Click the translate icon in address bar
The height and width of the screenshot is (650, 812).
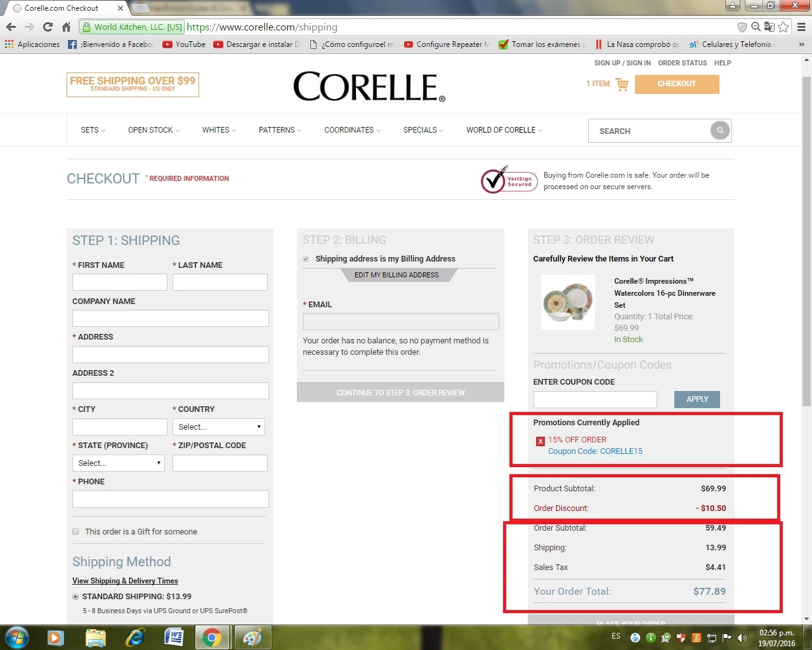click(x=769, y=27)
